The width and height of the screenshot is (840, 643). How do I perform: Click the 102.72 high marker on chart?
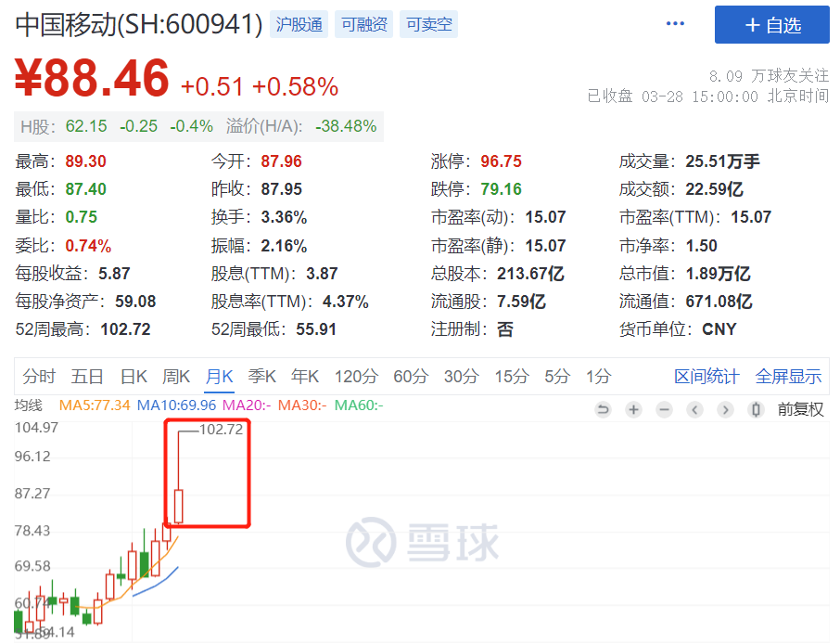tap(221, 430)
